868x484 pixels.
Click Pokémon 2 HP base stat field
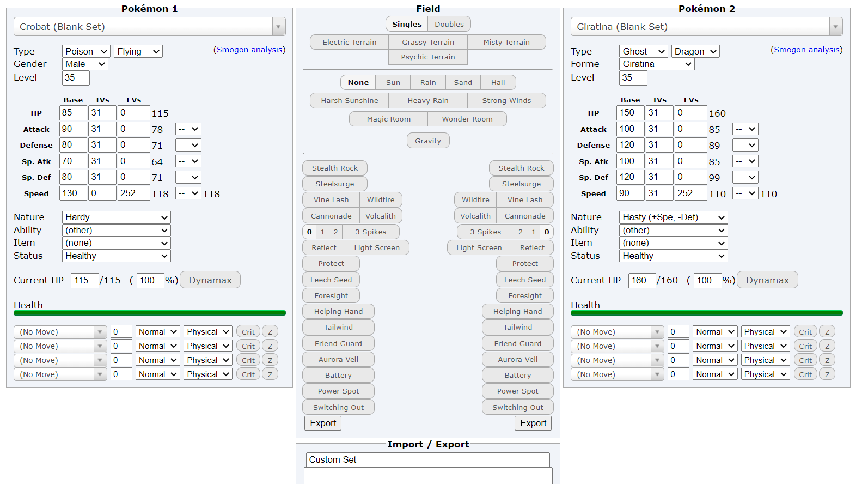point(631,113)
